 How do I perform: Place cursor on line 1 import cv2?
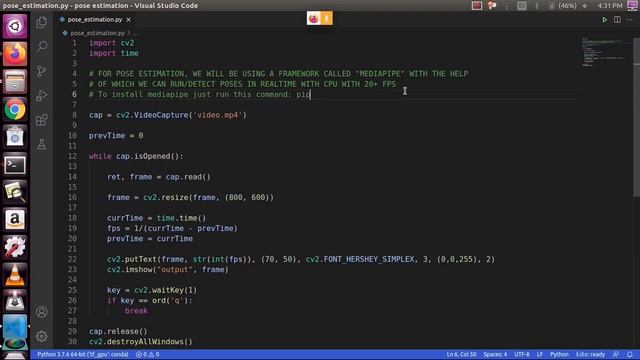click(x=111, y=43)
